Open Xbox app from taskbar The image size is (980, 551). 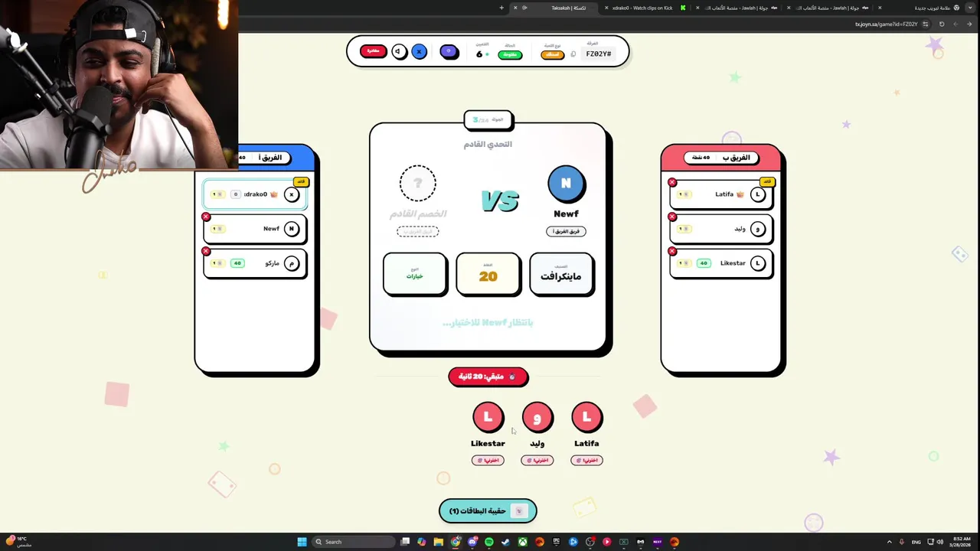(523, 542)
